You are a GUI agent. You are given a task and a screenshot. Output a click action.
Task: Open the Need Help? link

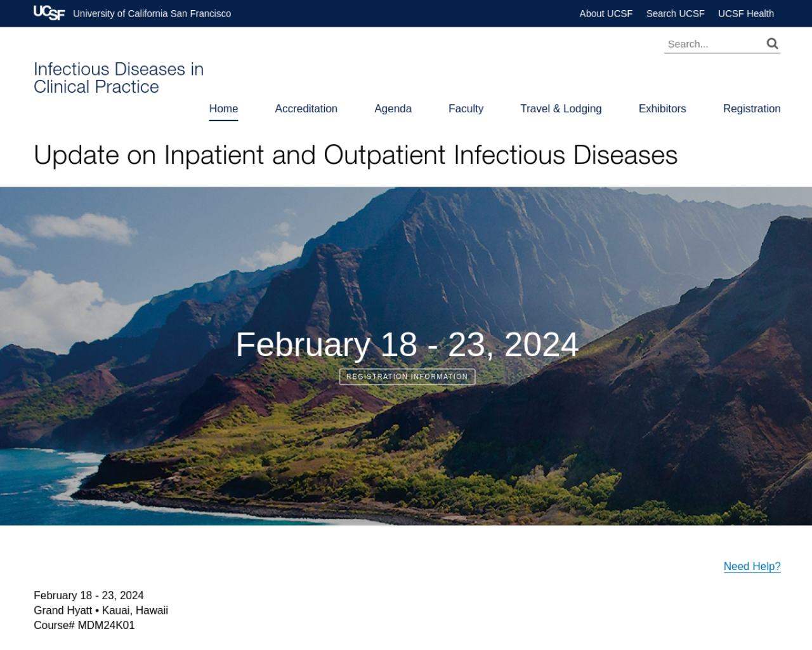pyautogui.click(x=752, y=566)
